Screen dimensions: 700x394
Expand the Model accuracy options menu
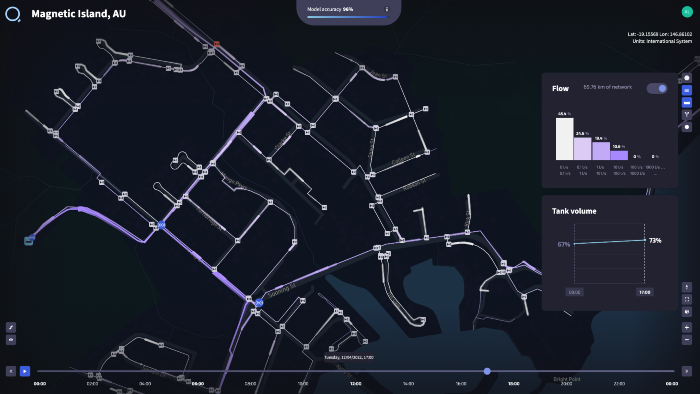point(387,9)
